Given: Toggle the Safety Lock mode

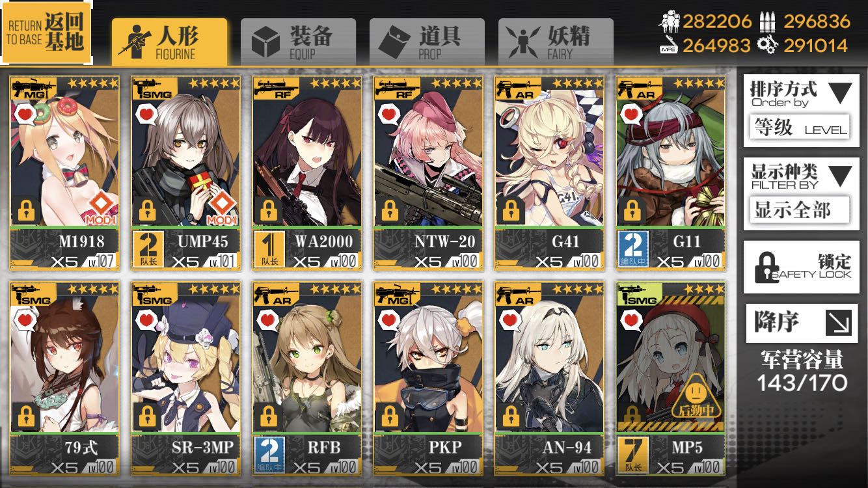Looking at the screenshot, I should [x=803, y=268].
